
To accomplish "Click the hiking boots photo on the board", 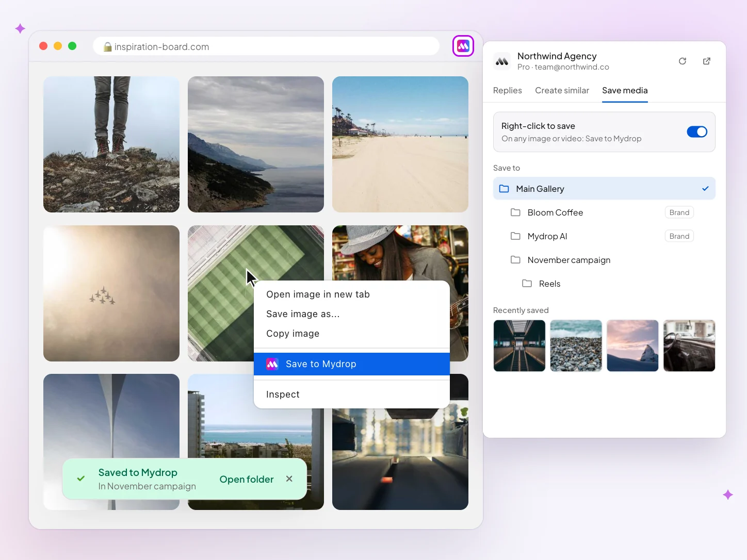I will pyautogui.click(x=111, y=144).
